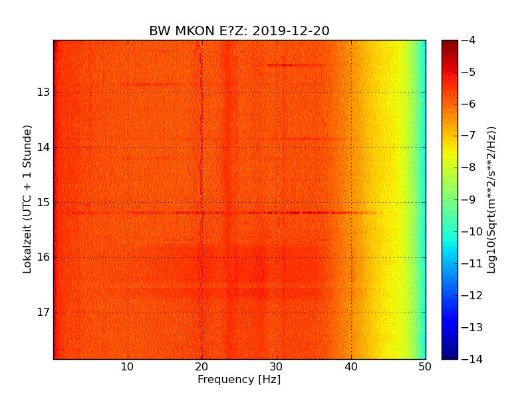Click the y-axis tick label '16'
Screen dimensions: 532x399
click(43, 257)
